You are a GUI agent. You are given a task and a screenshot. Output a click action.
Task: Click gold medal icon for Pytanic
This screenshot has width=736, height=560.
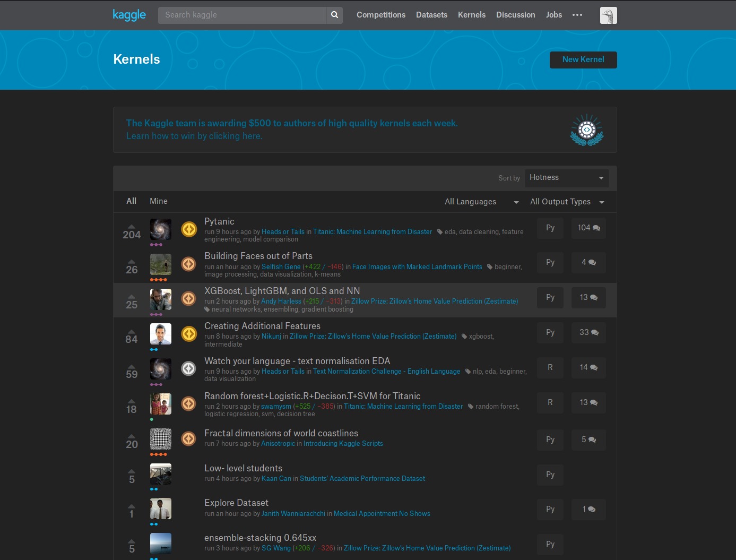189,229
